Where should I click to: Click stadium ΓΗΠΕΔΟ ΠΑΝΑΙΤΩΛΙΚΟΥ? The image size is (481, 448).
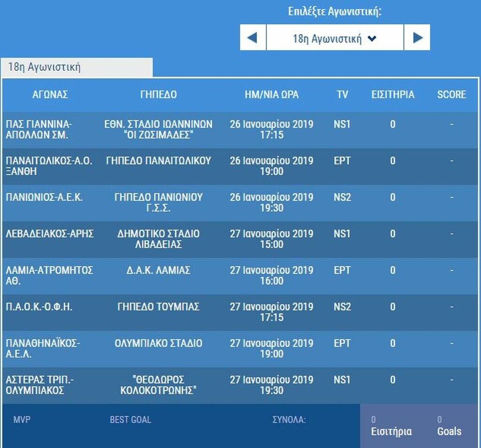pyautogui.click(x=158, y=161)
